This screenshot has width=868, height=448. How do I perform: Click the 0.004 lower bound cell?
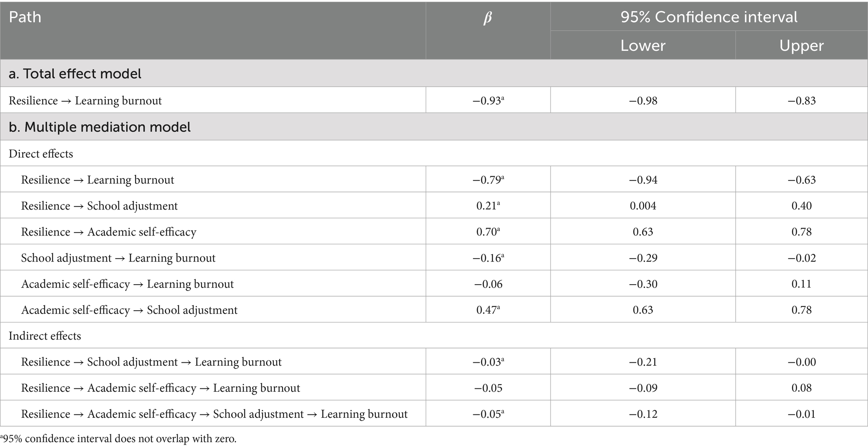click(642, 206)
